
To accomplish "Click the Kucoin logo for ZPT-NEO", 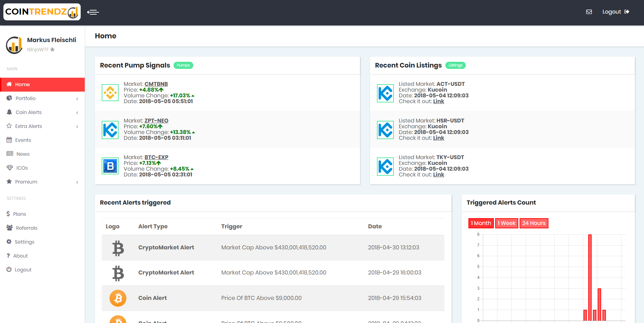I will pyautogui.click(x=110, y=130).
